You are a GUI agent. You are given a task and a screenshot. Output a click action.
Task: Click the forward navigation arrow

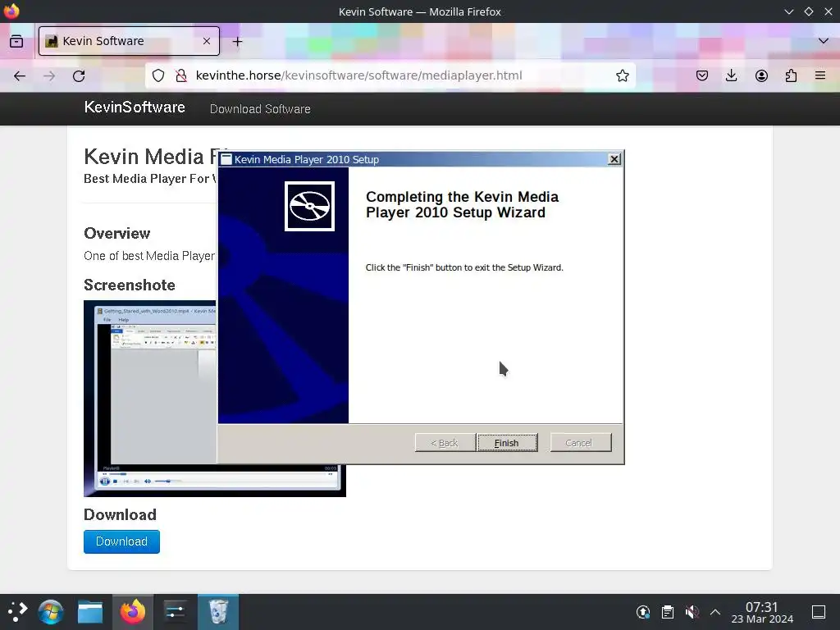point(49,75)
